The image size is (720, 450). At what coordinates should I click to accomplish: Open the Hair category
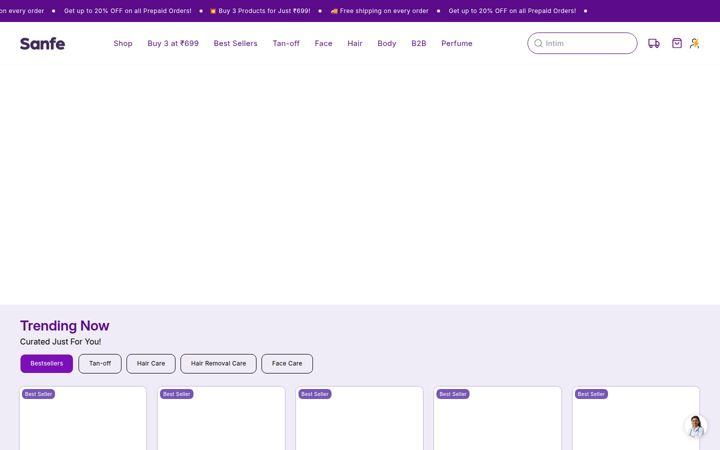(x=354, y=43)
